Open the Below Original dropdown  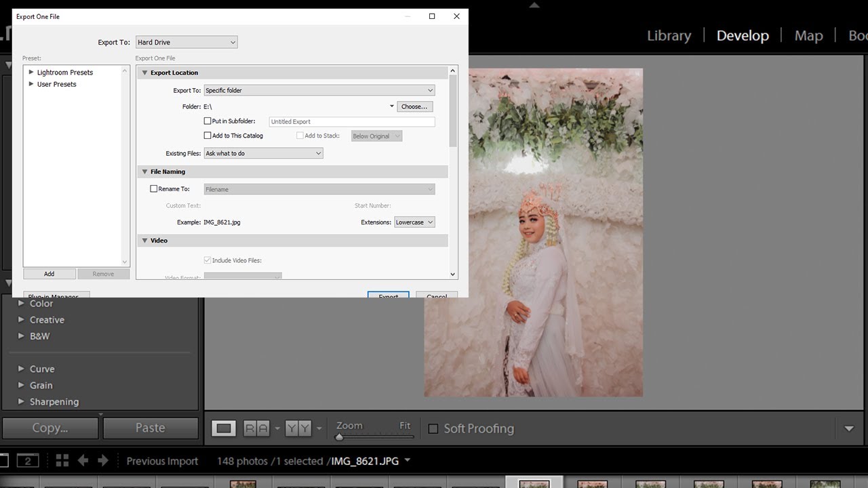tap(377, 136)
